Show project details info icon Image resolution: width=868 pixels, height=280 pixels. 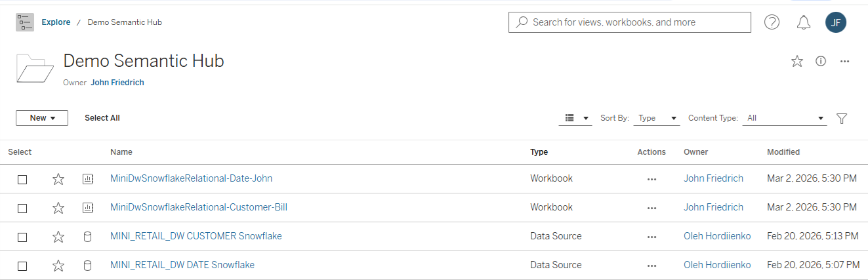(820, 61)
